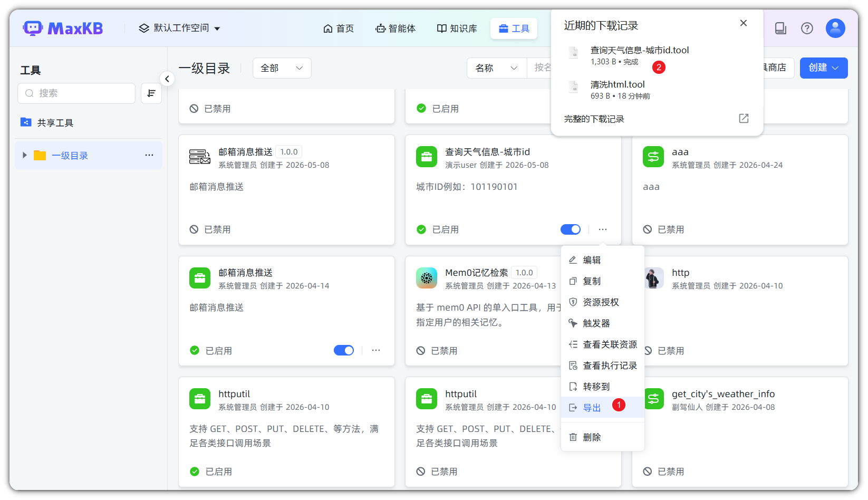Switch to the 知识库 tab
868x500 pixels.
pos(457,28)
